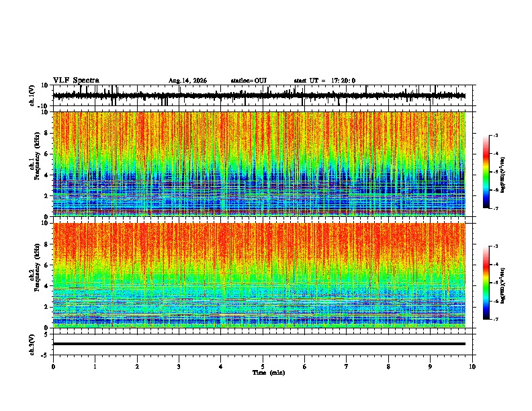Click the 'station=OUJ' header text
The height and width of the screenshot is (411, 532).
pyautogui.click(x=249, y=81)
